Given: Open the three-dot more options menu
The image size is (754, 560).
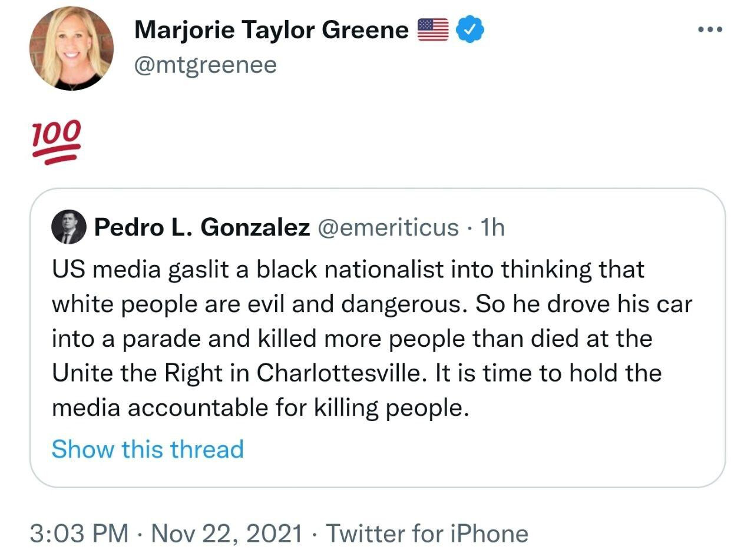Looking at the screenshot, I should pos(709,29).
